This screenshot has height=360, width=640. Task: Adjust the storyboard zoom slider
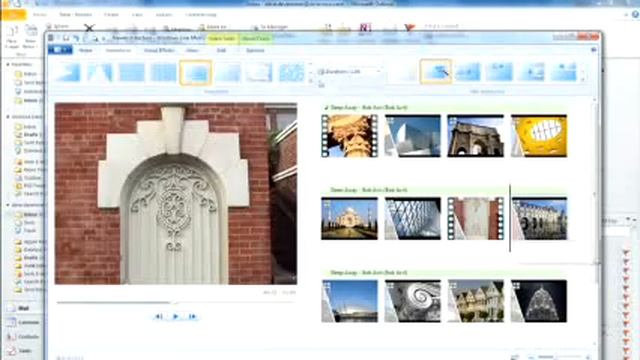point(559,357)
